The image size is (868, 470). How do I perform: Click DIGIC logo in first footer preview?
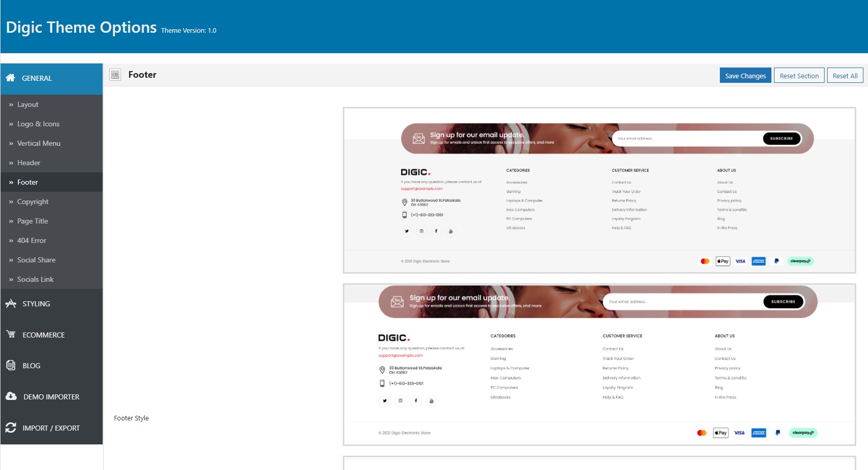coord(415,172)
